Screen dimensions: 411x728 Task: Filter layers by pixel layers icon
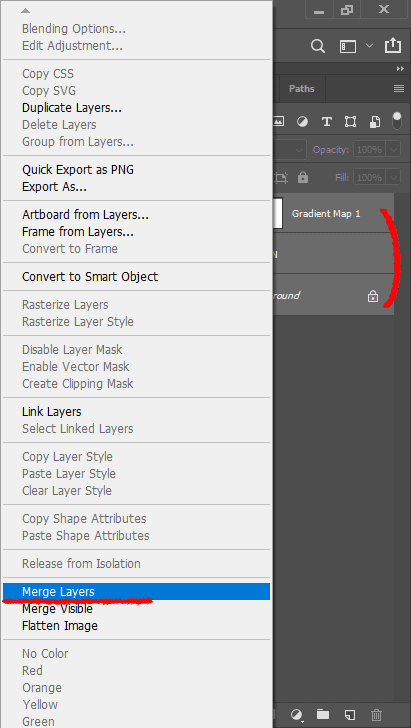278,122
